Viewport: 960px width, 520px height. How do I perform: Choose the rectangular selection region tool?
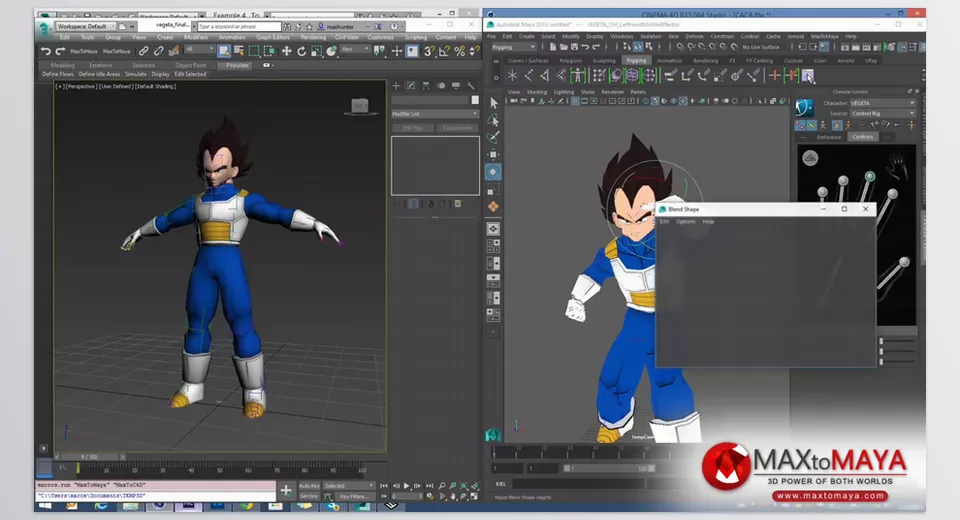pos(254,51)
